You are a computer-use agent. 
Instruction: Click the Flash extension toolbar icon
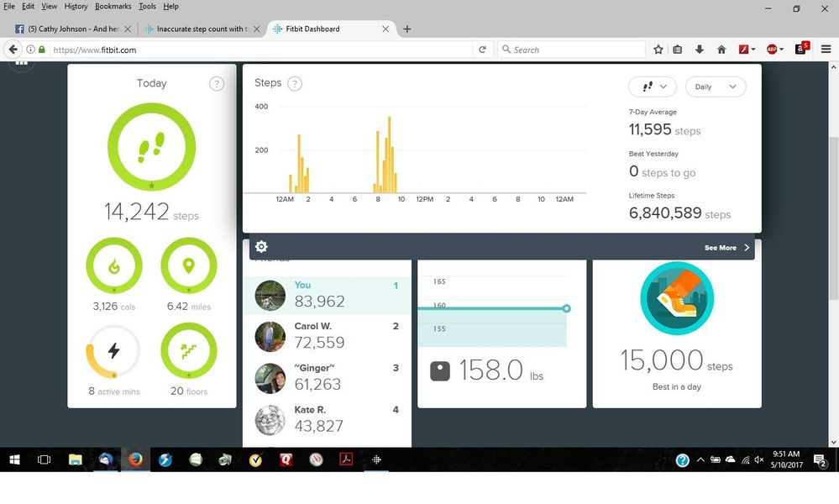(744, 50)
